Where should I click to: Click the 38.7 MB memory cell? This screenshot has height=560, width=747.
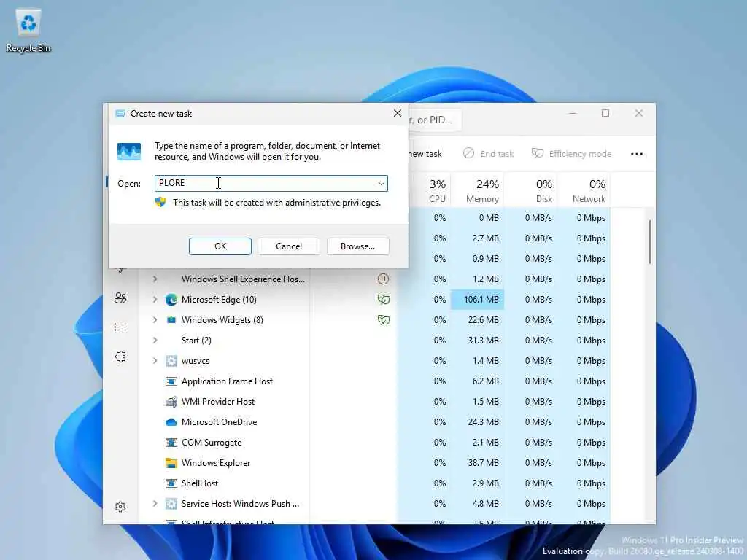point(477,463)
